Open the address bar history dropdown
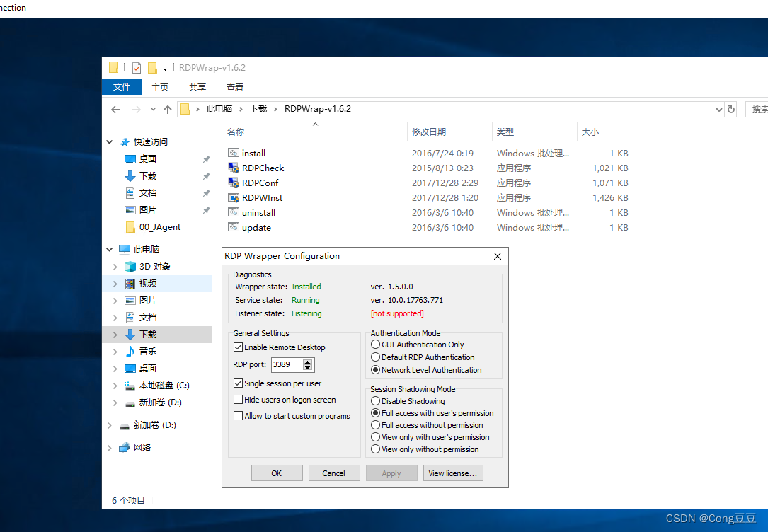Screen dimensions: 768x532 pyautogui.click(x=718, y=109)
